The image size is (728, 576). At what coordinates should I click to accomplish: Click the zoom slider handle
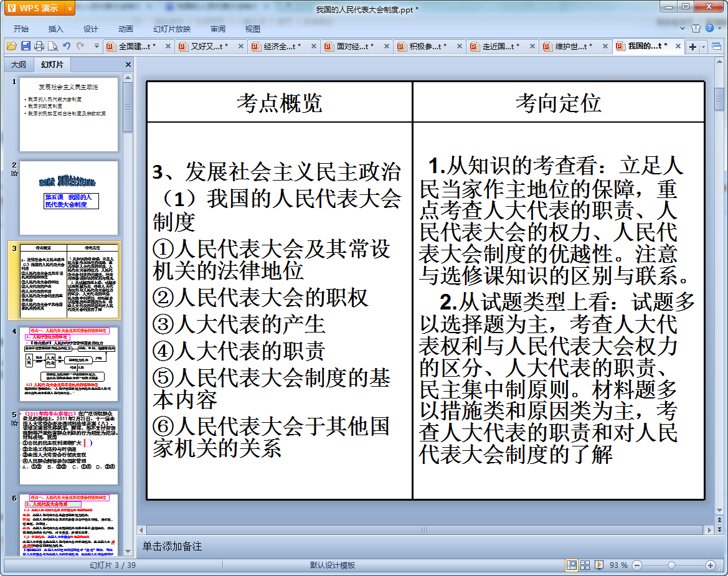(x=671, y=565)
